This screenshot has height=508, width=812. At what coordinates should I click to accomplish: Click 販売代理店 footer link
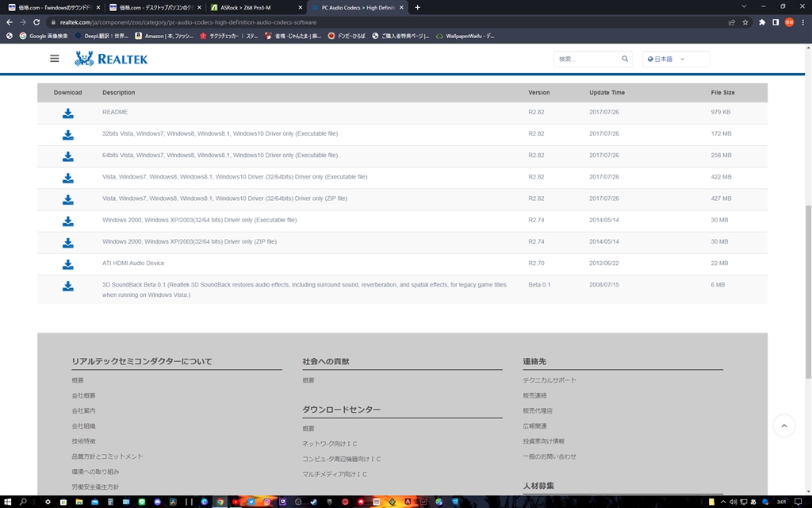coord(538,410)
